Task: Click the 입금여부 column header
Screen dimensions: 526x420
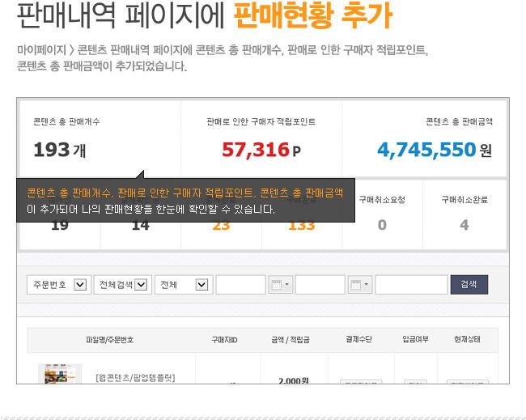Action: [x=415, y=340]
